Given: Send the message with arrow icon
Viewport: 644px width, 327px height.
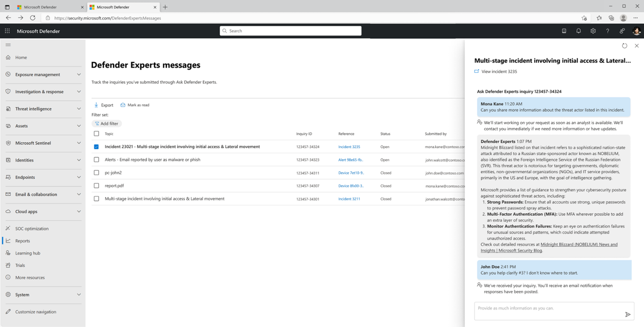Looking at the screenshot, I should pyautogui.click(x=628, y=314).
